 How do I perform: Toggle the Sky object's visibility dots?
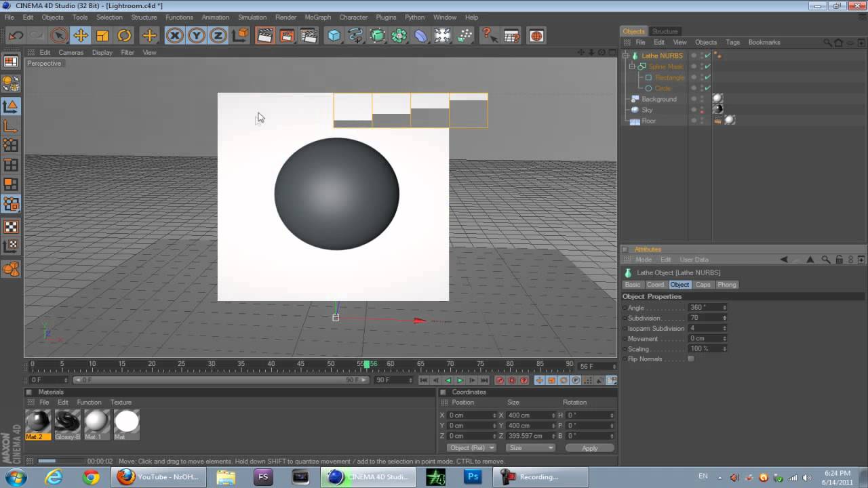(x=701, y=110)
